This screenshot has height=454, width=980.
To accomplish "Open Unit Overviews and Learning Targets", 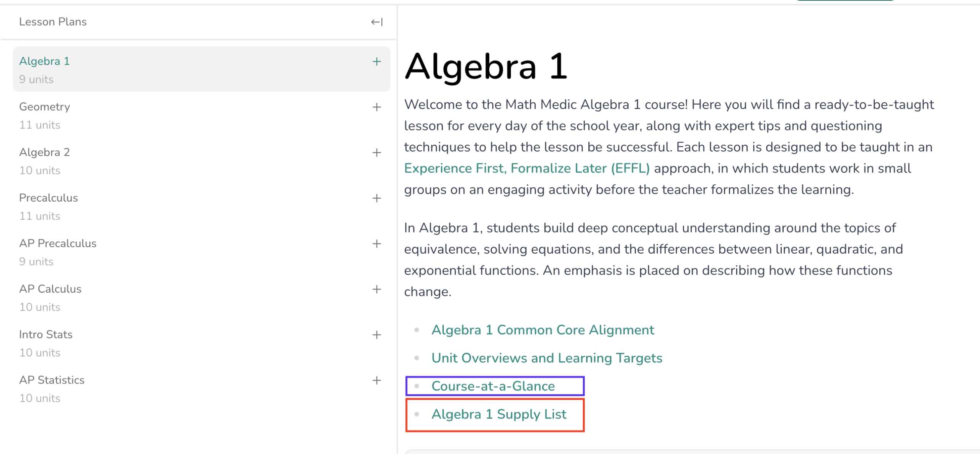I will [547, 358].
